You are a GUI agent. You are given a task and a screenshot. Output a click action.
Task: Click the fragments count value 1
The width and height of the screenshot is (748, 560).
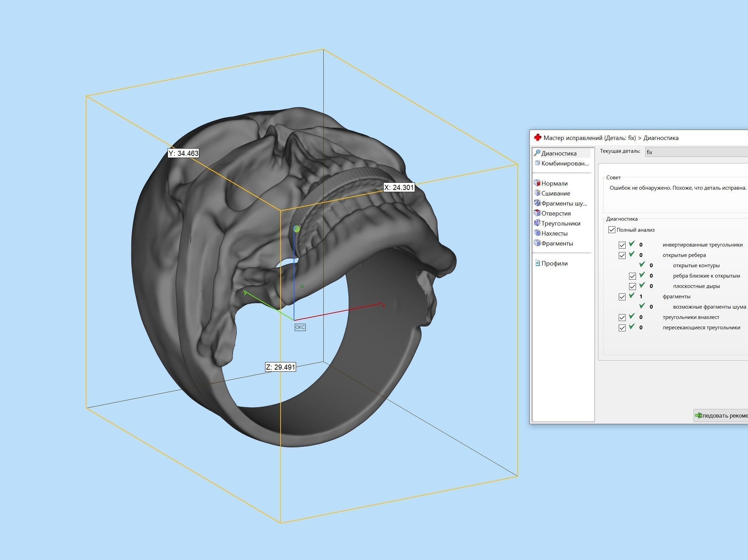(x=641, y=297)
